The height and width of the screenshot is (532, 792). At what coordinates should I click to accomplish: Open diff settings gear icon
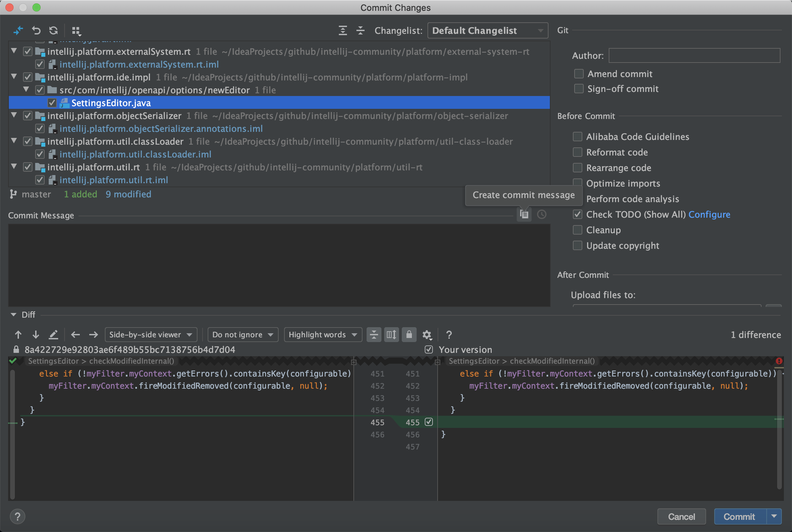427,335
